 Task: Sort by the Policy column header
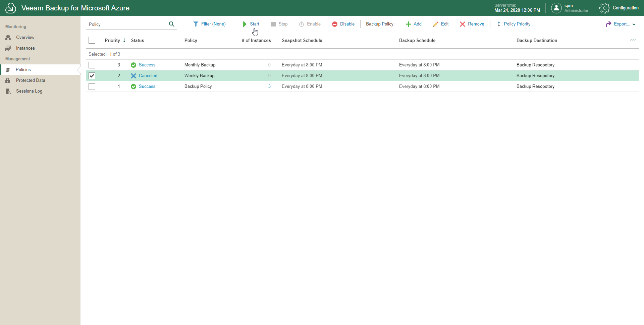click(191, 40)
